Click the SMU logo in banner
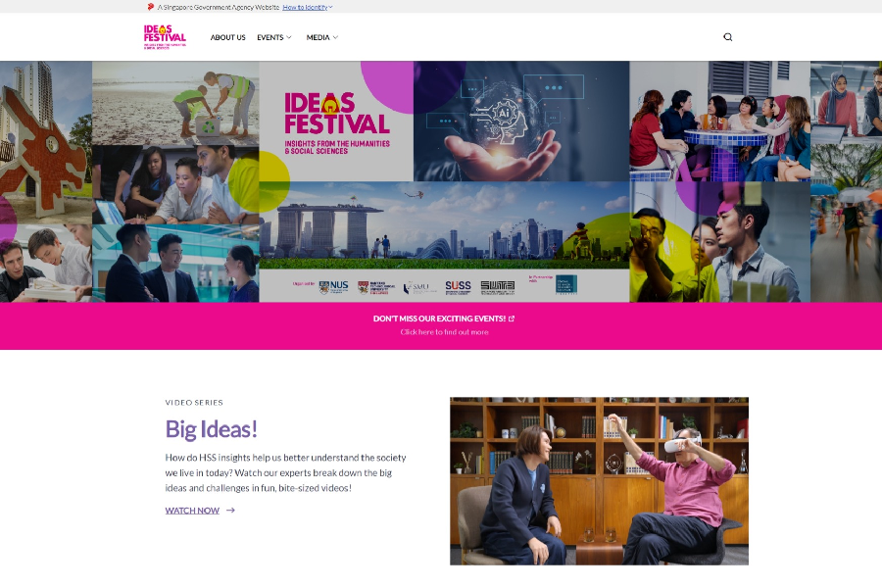Image resolution: width=882 pixels, height=588 pixels. tap(419, 287)
